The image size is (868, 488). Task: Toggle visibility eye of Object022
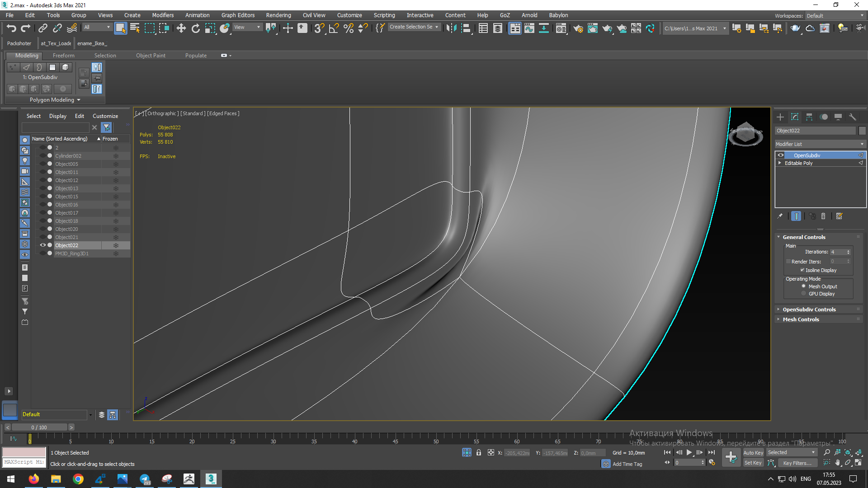[43, 245]
